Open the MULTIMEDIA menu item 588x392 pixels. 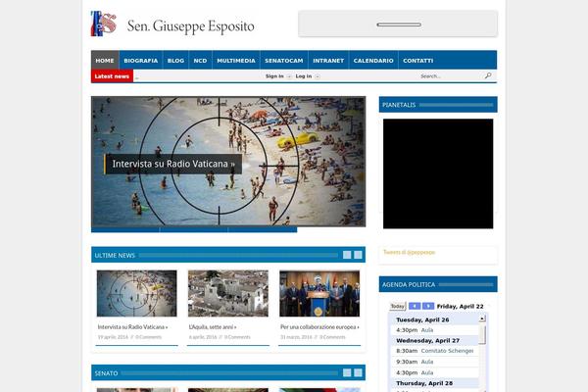point(236,60)
